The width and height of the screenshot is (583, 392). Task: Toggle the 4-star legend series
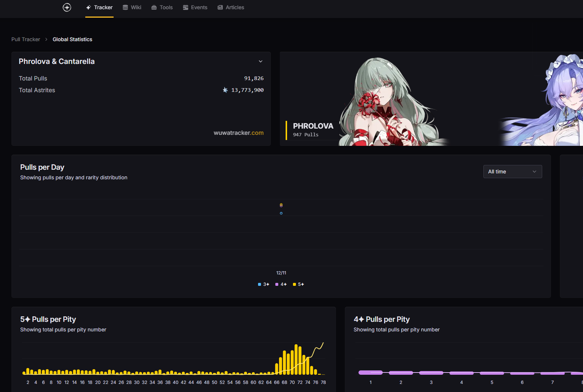point(281,284)
